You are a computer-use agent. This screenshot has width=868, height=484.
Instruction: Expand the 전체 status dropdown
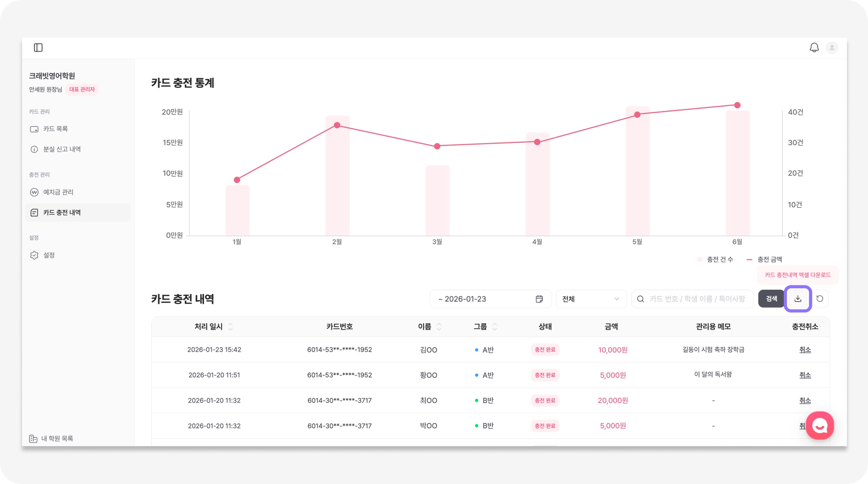(x=591, y=299)
